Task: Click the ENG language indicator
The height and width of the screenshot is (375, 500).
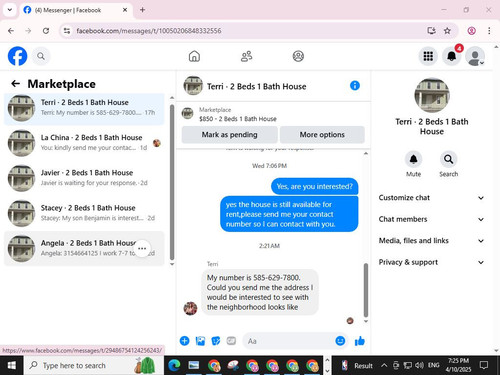Action: tap(433, 365)
